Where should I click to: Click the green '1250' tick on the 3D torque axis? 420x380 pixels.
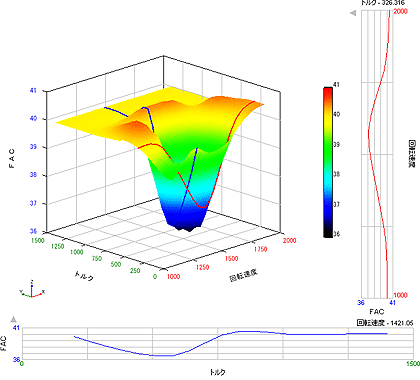pyautogui.click(x=58, y=246)
